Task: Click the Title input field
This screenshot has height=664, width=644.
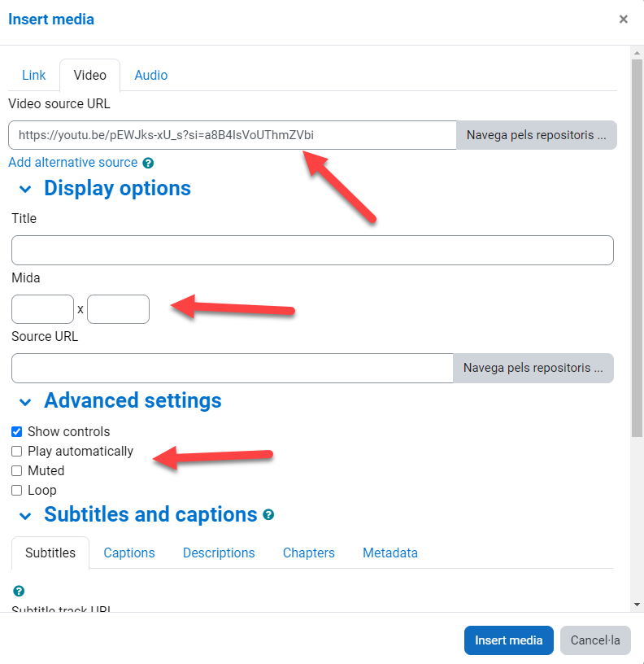Action: (312, 251)
